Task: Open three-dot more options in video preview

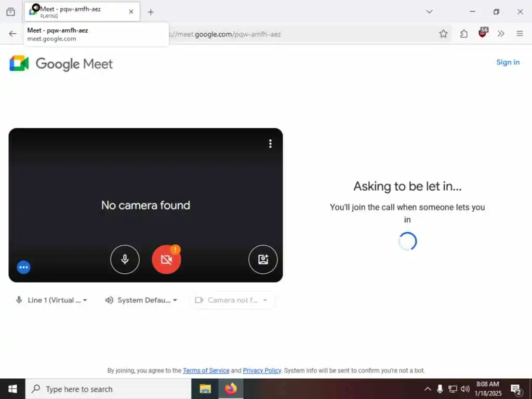Action: pos(270,144)
